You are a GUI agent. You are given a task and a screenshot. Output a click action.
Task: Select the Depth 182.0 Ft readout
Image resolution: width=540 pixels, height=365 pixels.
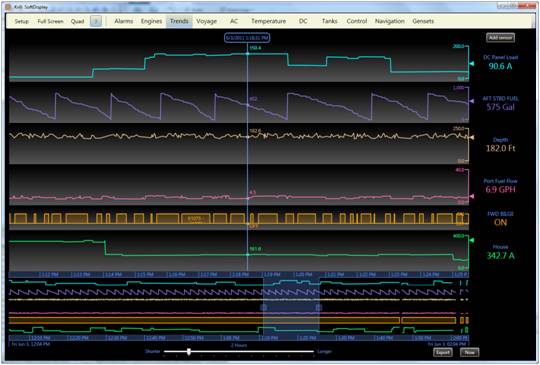pos(500,145)
